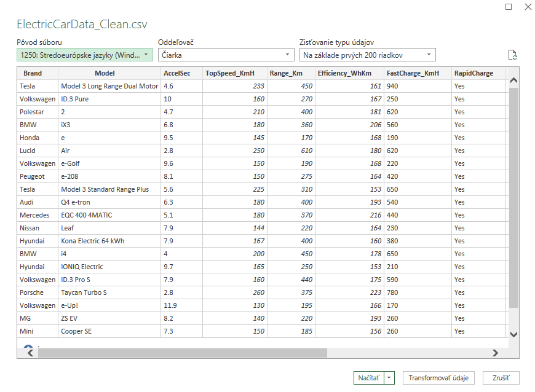Maximize the import dialog window
The image size is (535, 392).
click(509, 7)
